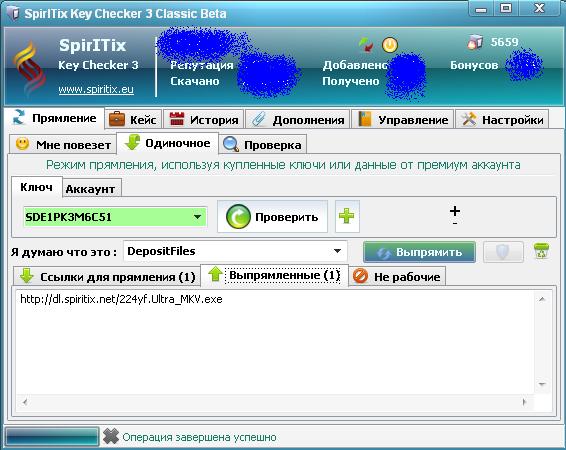
Task: Click the Бонусов label
Action: tap(474, 65)
